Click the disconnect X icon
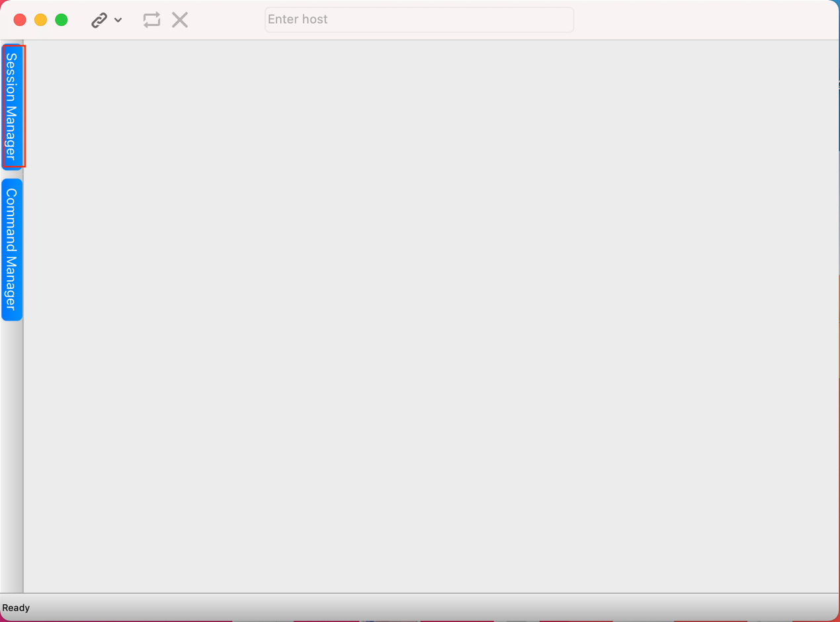The image size is (840, 622). point(180,20)
